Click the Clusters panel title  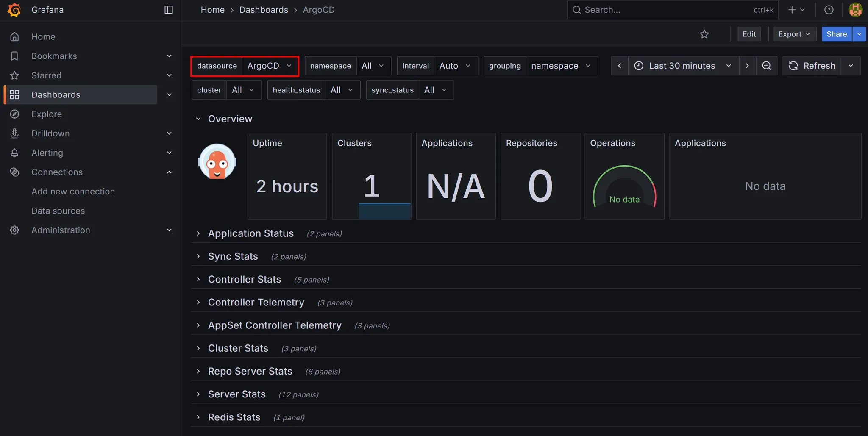click(354, 143)
